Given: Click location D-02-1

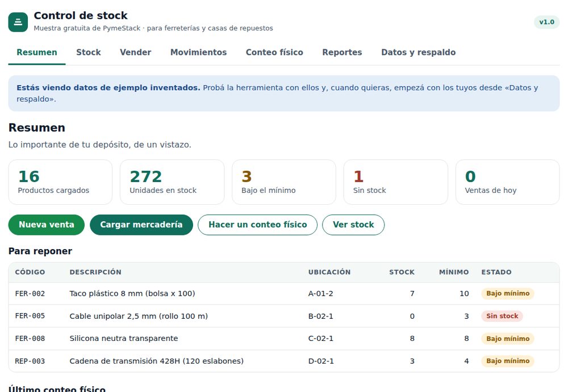Looking at the screenshot, I should click(x=321, y=361).
